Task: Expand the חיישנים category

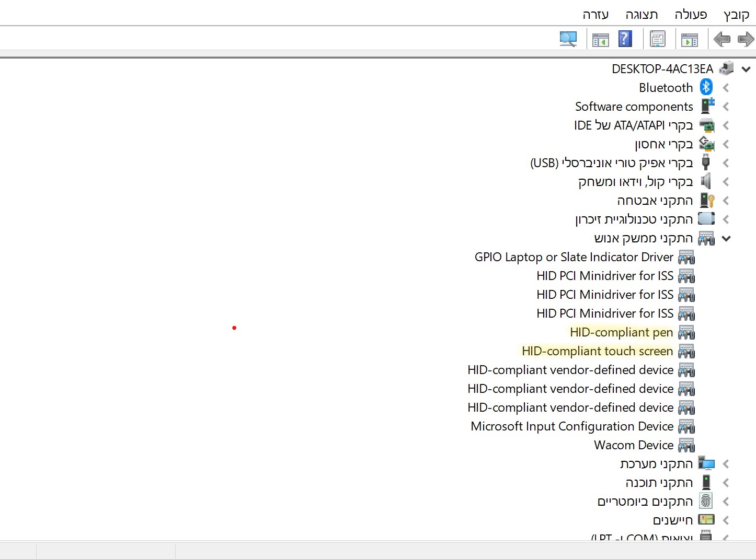Action: (726, 520)
